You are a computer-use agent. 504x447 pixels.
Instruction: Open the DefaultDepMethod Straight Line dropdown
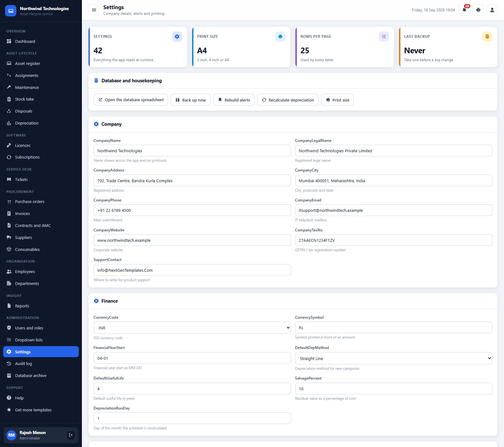pyautogui.click(x=393, y=358)
